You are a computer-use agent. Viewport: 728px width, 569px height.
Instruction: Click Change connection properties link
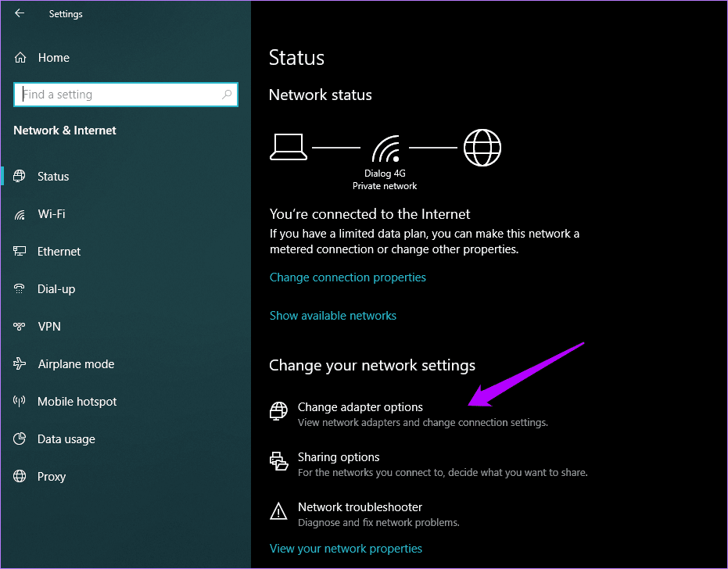click(347, 277)
